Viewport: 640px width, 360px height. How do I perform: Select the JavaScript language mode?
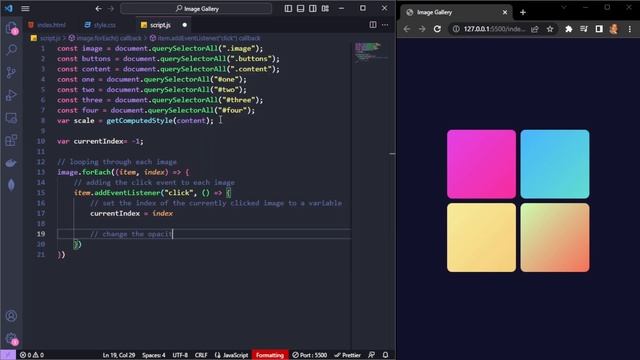(231, 355)
